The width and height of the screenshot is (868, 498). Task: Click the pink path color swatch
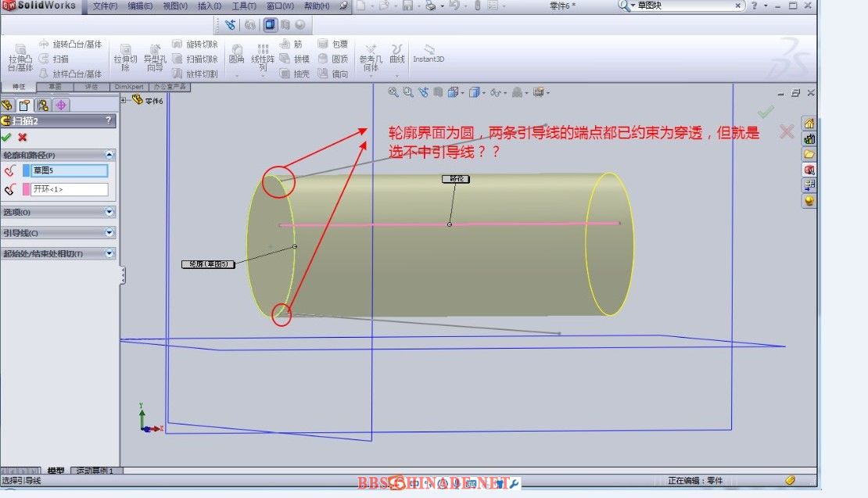click(26, 189)
